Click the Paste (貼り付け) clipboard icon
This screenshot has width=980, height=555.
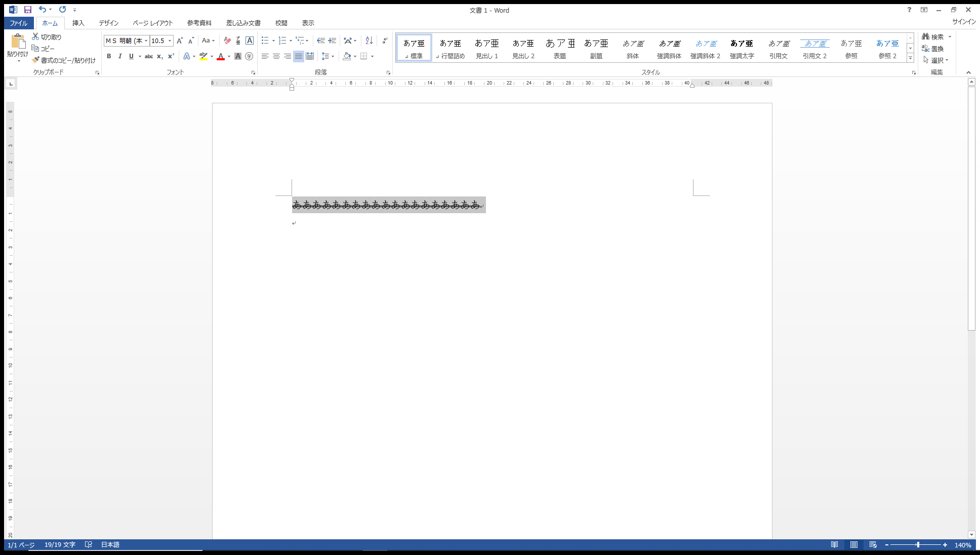click(18, 42)
